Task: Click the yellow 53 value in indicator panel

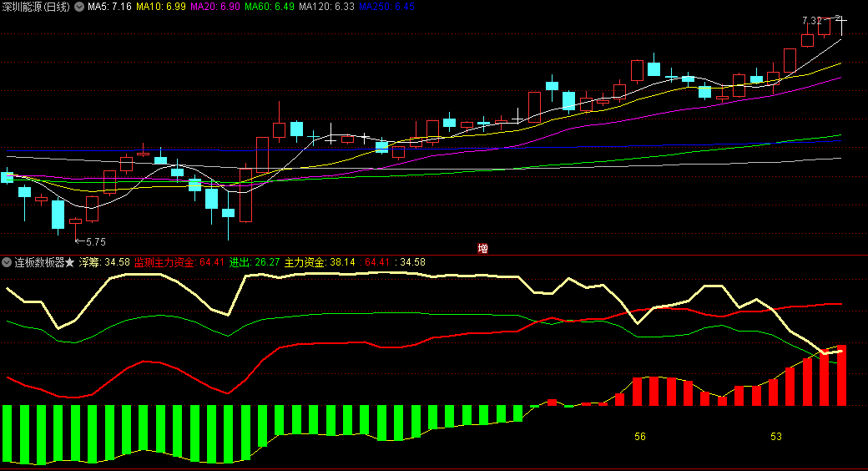Action: [776, 437]
